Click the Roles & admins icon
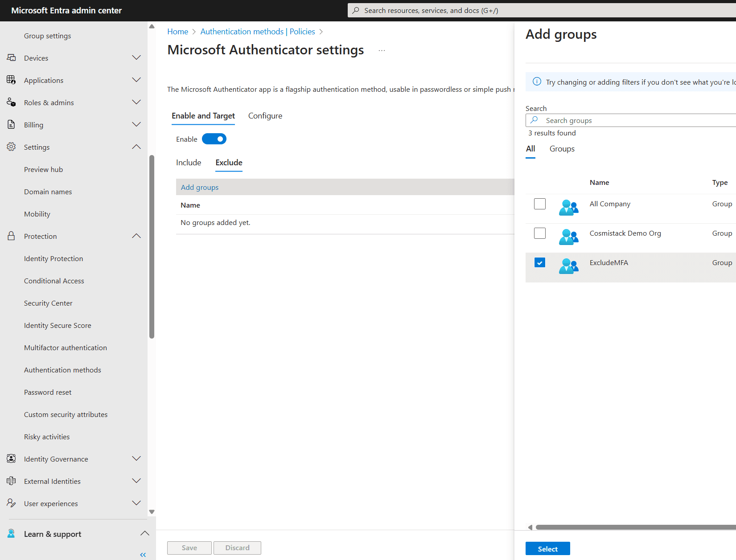 (x=12, y=102)
